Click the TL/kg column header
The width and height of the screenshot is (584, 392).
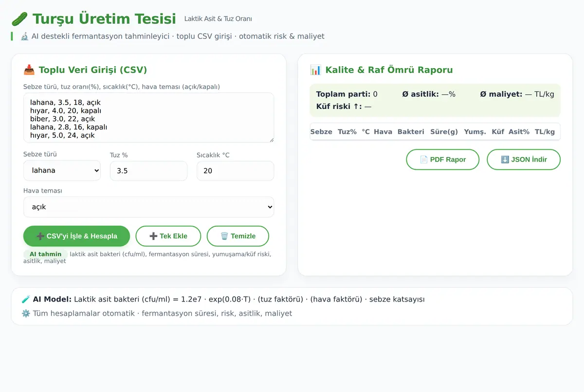[x=545, y=132]
